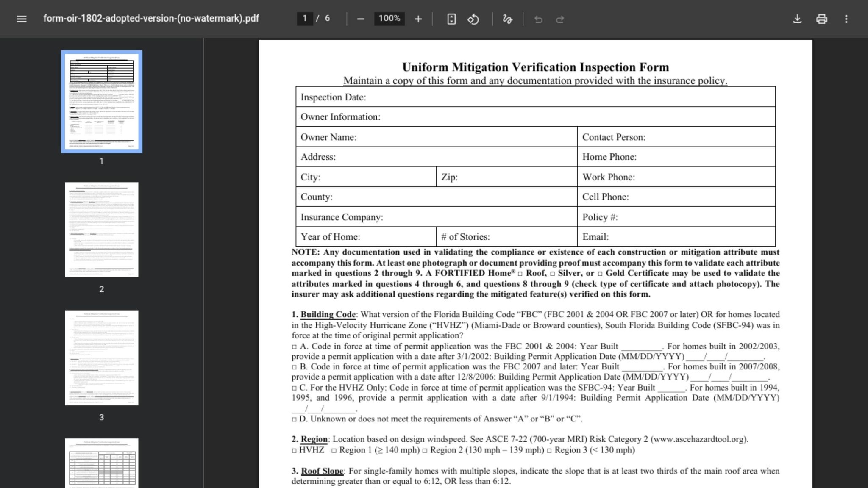This screenshot has width=868, height=488.
Task: Check the HVHZ region box
Action: click(x=294, y=451)
